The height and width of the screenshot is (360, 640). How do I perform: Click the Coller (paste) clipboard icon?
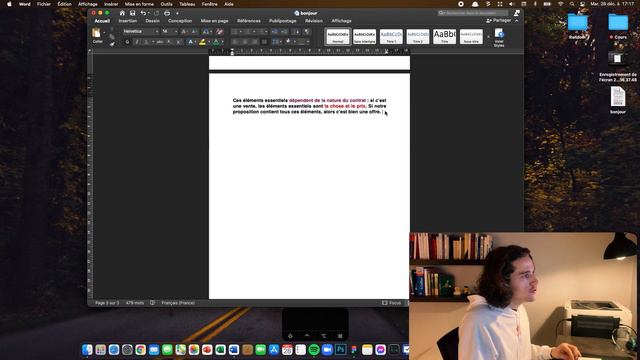tap(97, 33)
